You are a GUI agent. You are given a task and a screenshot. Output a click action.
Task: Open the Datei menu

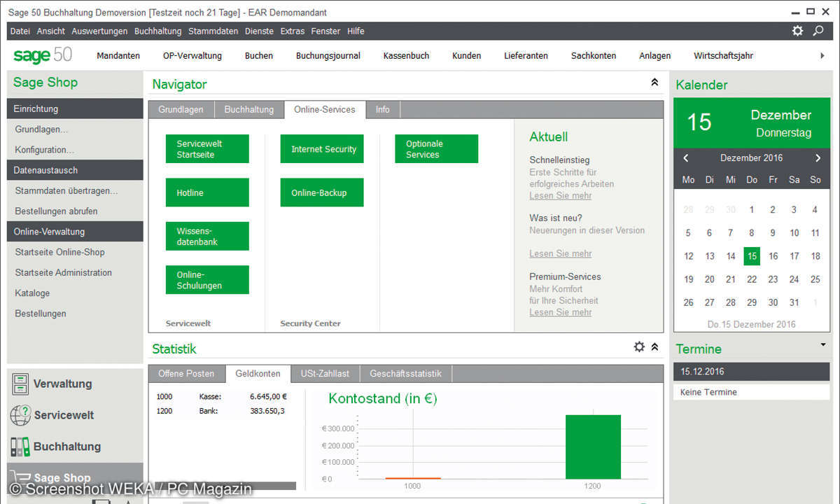pos(20,31)
